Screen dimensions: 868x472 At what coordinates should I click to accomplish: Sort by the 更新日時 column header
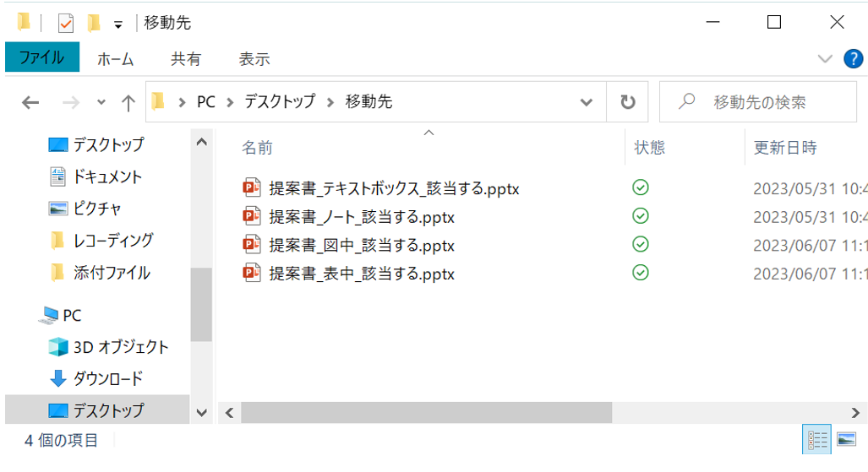pyautogui.click(x=785, y=148)
